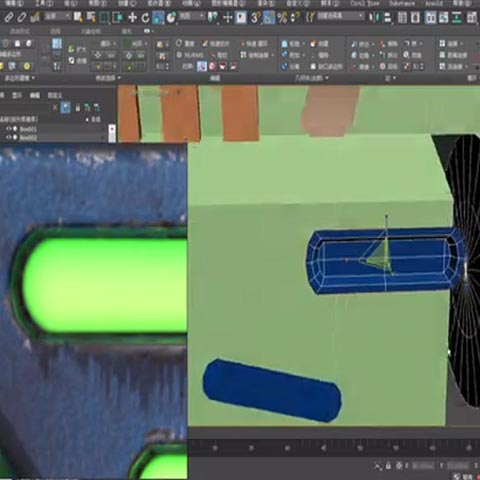Select Box002 in scene explorer
The width and height of the screenshot is (480, 480).
(28, 137)
